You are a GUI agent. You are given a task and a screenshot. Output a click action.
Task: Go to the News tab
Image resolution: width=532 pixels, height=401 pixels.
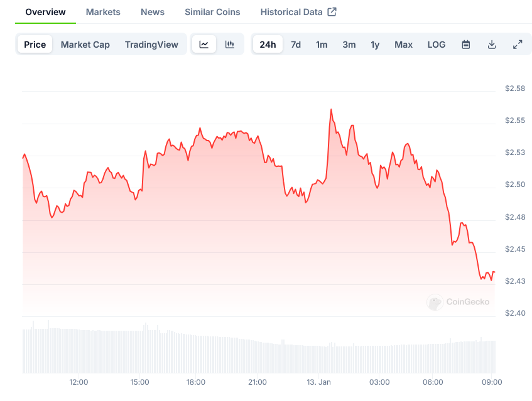pyautogui.click(x=153, y=12)
